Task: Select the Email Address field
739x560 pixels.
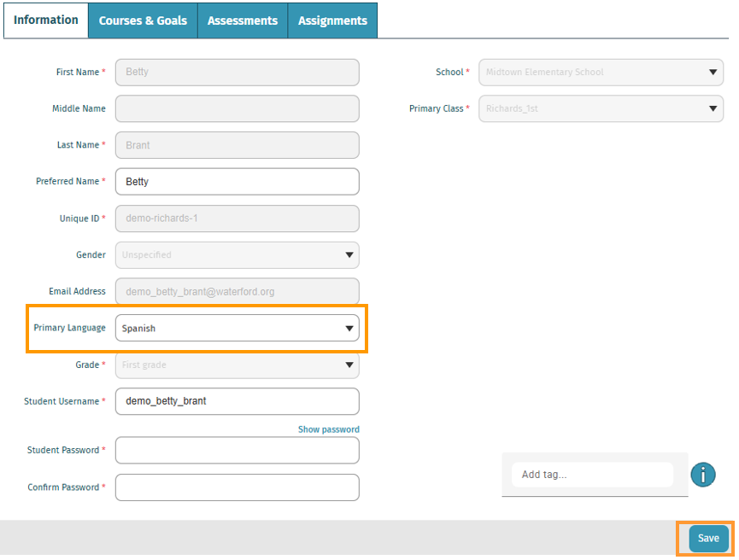Action: [237, 291]
